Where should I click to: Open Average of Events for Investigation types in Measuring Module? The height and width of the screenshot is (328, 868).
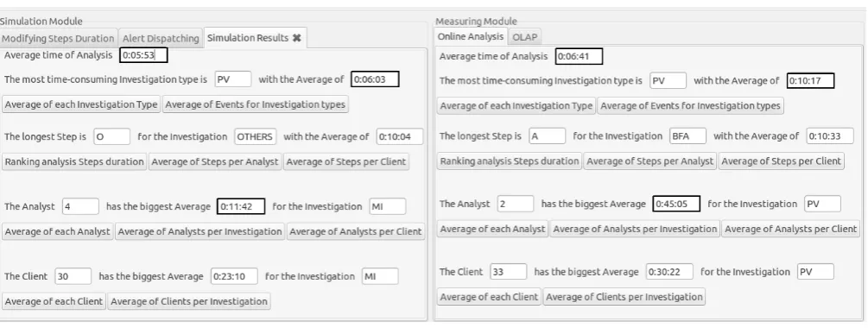click(x=690, y=105)
